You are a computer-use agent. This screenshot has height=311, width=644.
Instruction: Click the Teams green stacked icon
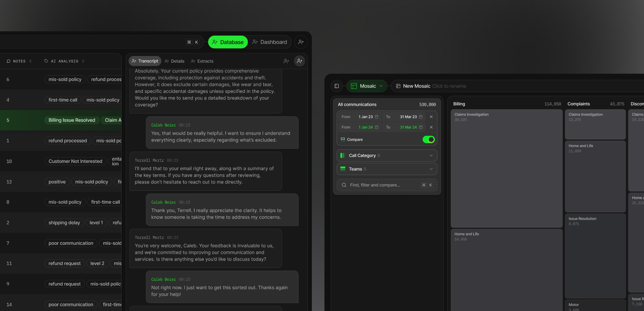click(x=343, y=169)
